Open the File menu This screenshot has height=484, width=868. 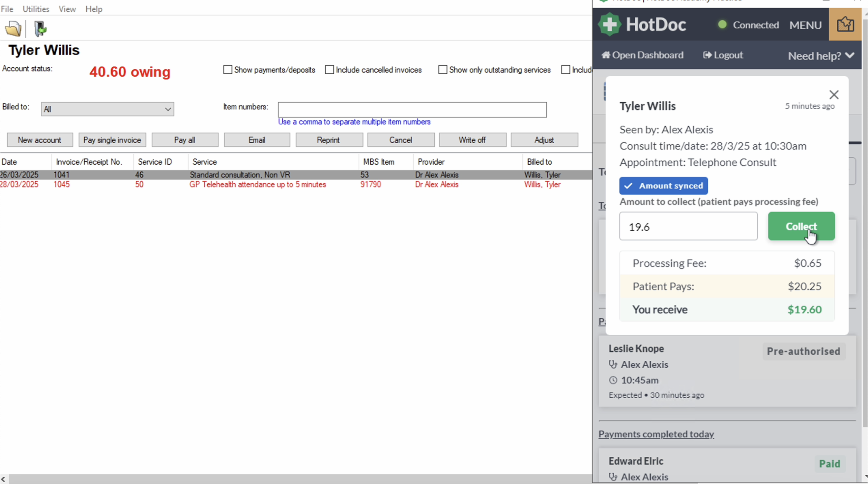coord(7,9)
